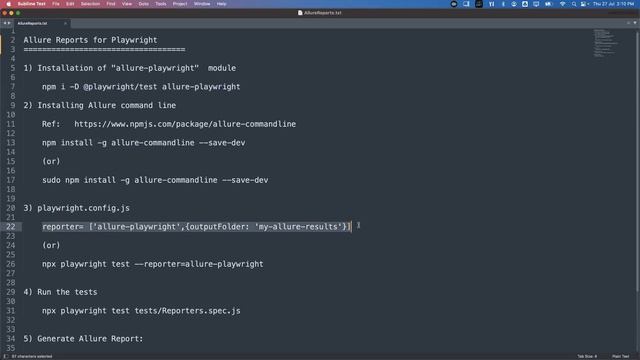
Task: Open the File menu
Action: [56, 4]
